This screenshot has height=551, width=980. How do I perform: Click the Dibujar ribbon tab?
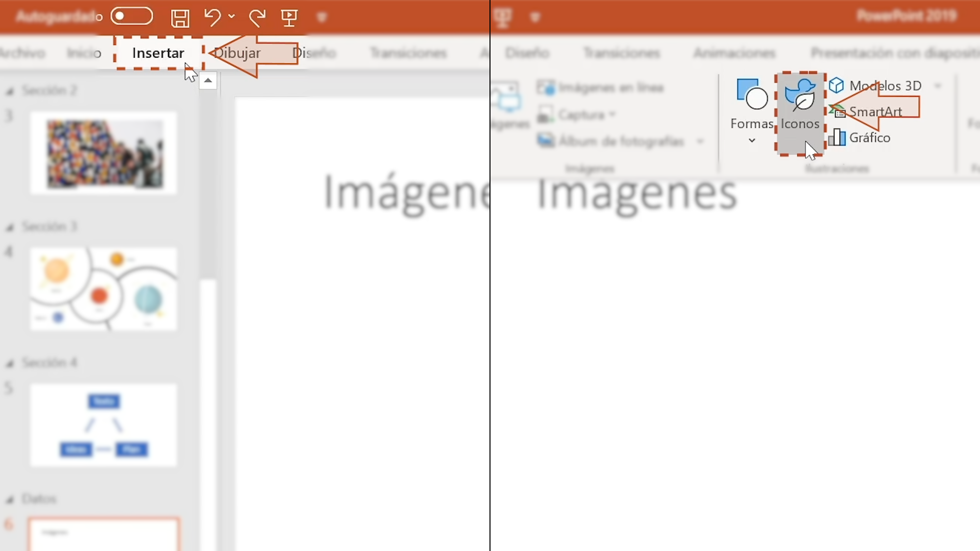[x=236, y=53]
